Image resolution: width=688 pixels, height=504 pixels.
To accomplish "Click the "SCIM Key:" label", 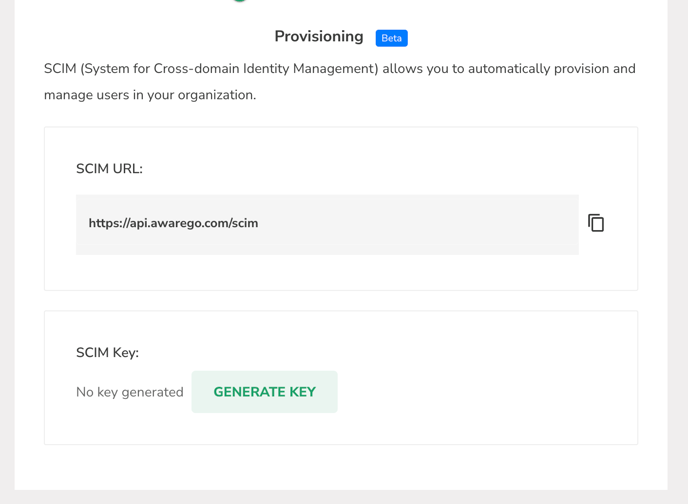I will coord(107,353).
